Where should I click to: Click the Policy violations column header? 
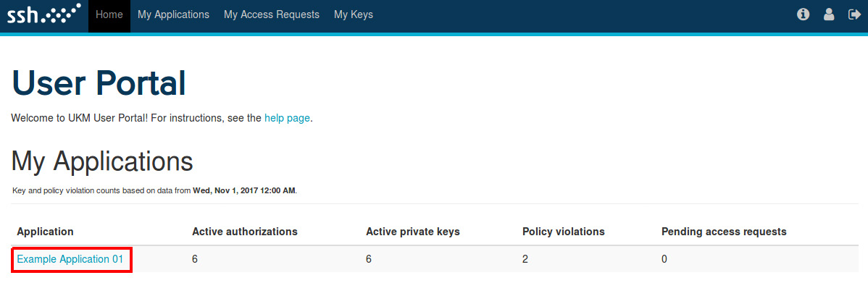coord(564,232)
